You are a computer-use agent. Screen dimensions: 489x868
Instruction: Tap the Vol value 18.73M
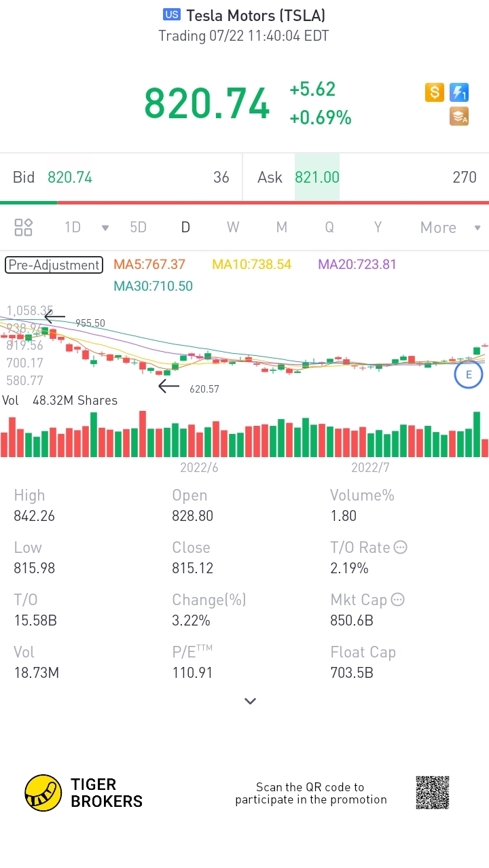coord(36,673)
